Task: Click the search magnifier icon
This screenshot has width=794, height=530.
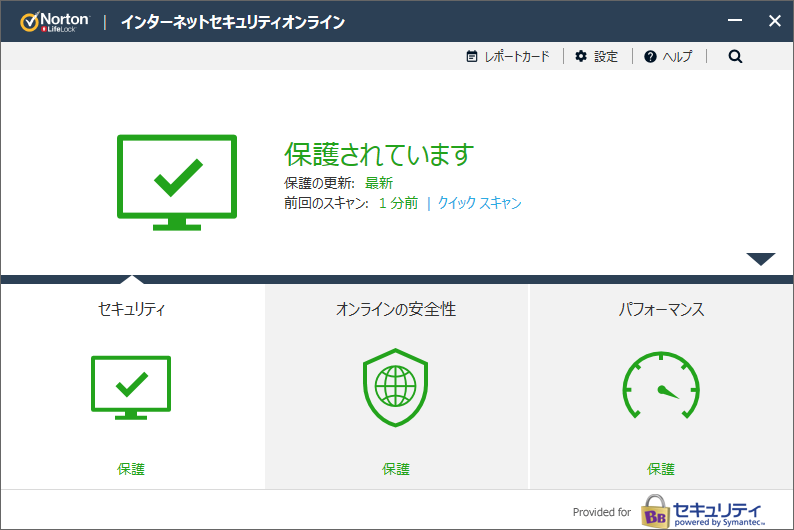Action: click(x=735, y=56)
